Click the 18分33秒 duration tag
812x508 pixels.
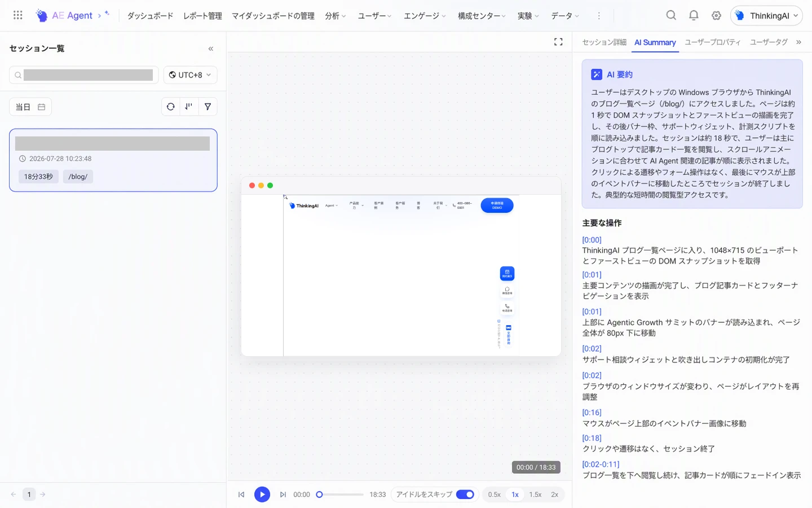[38, 177]
